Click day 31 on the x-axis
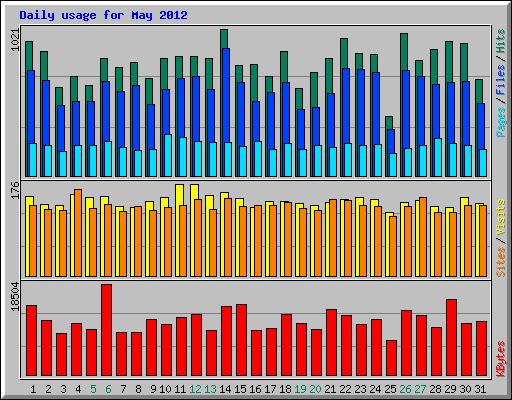Viewport: 512px width, 400px height. 480,389
